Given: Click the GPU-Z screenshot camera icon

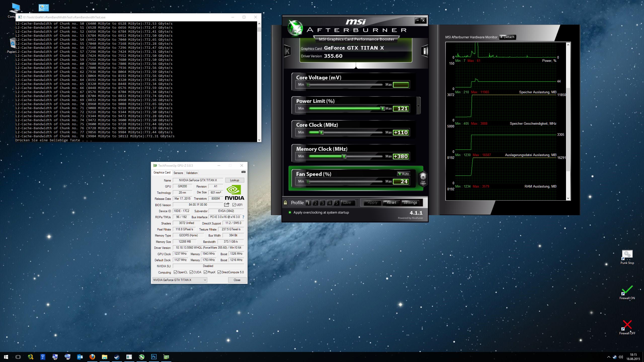Looking at the screenshot, I should [x=243, y=172].
